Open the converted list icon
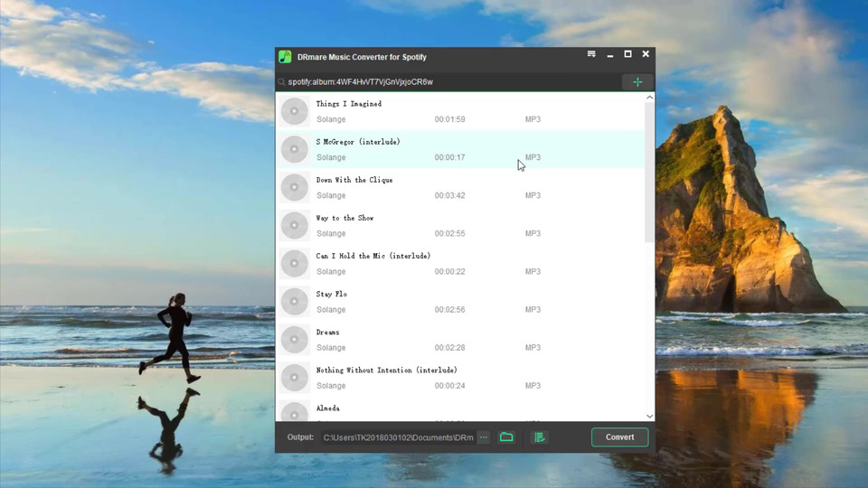The image size is (868, 488). (540, 437)
